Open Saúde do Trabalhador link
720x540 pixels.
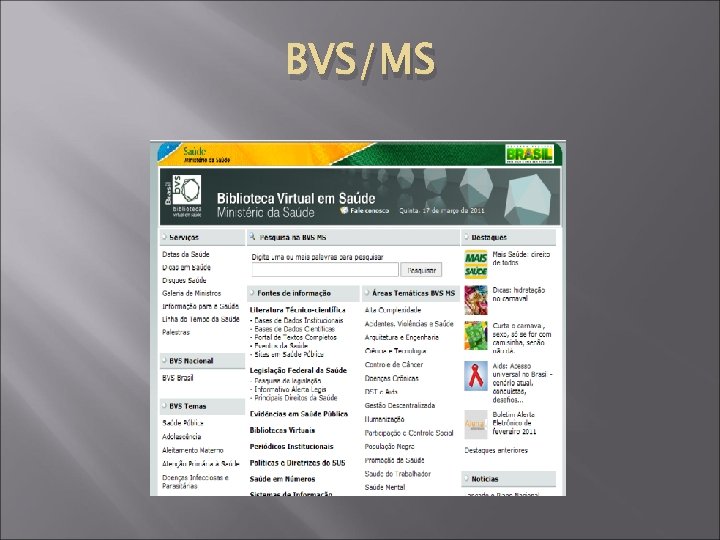click(397, 474)
